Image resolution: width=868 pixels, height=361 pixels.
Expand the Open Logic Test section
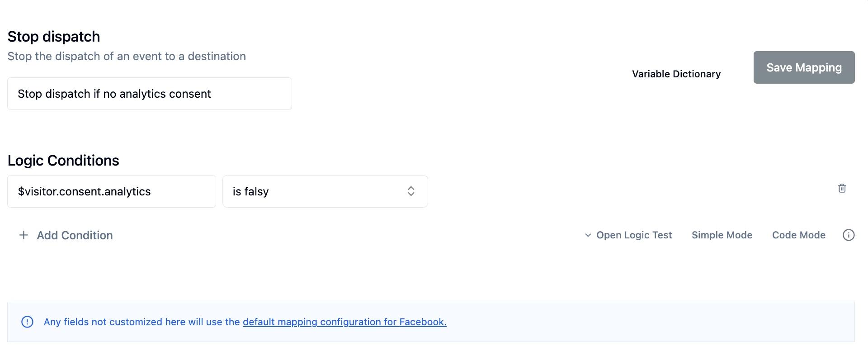[x=628, y=235]
